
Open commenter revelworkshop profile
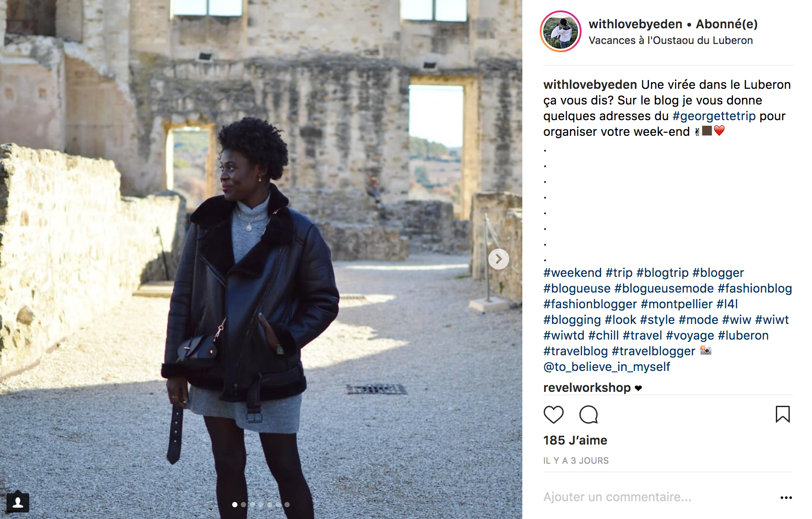click(587, 388)
